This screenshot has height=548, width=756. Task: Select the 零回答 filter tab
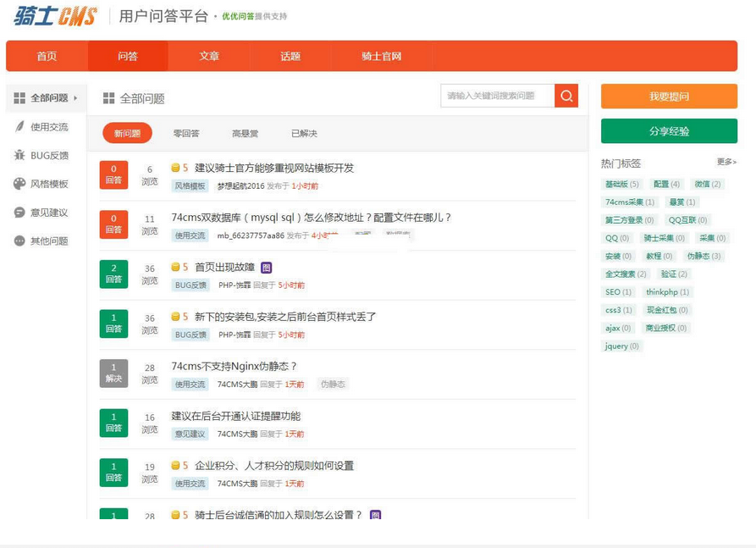[x=186, y=134]
